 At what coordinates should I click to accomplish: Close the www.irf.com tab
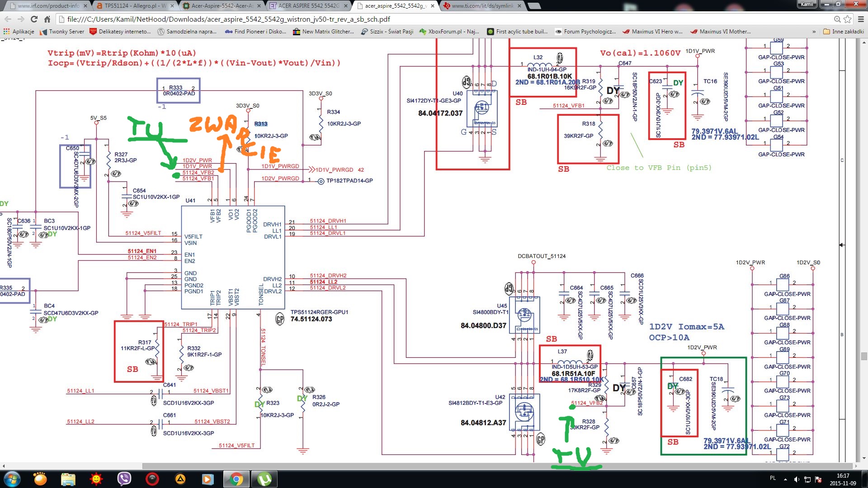[x=85, y=6]
